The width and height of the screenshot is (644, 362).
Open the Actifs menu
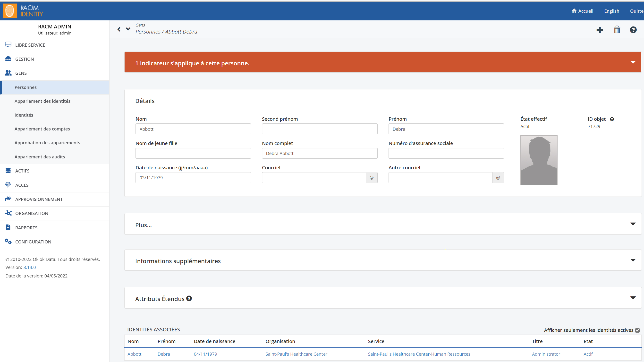(54, 171)
